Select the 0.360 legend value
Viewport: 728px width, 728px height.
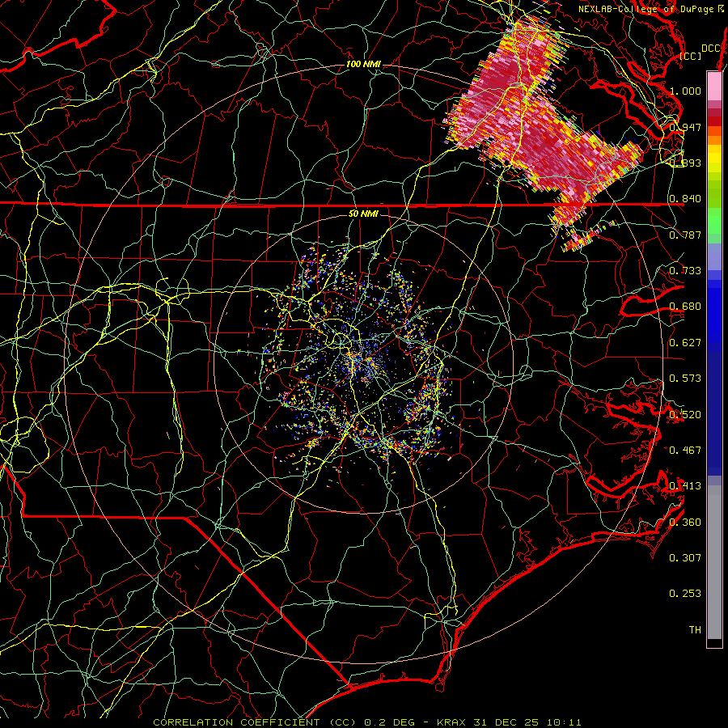click(685, 523)
